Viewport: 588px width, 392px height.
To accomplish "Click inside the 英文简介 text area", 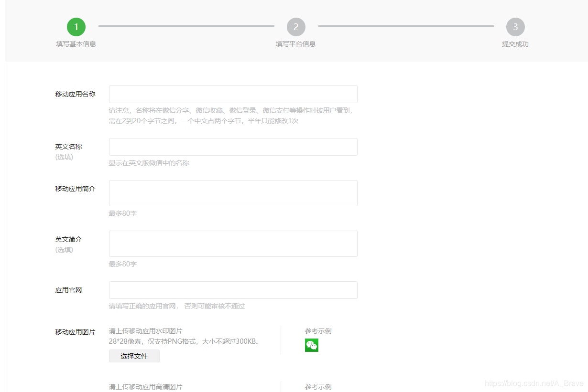I will 233,244.
